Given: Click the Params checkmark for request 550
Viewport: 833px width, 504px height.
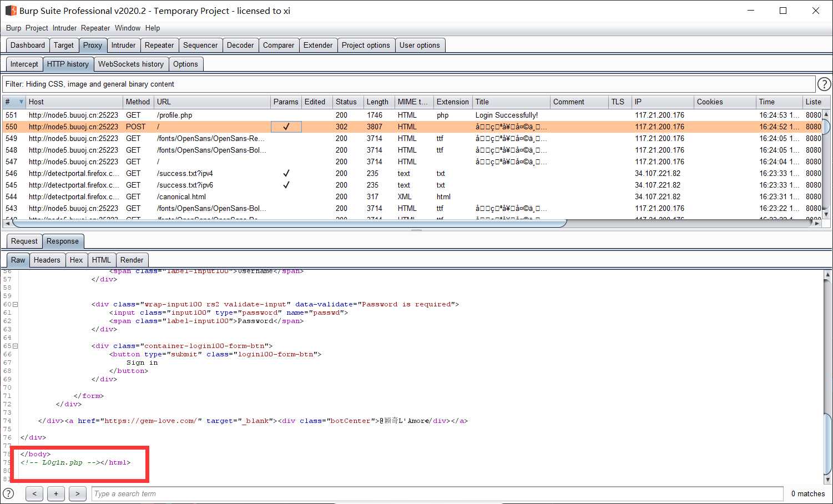Looking at the screenshot, I should click(x=286, y=127).
